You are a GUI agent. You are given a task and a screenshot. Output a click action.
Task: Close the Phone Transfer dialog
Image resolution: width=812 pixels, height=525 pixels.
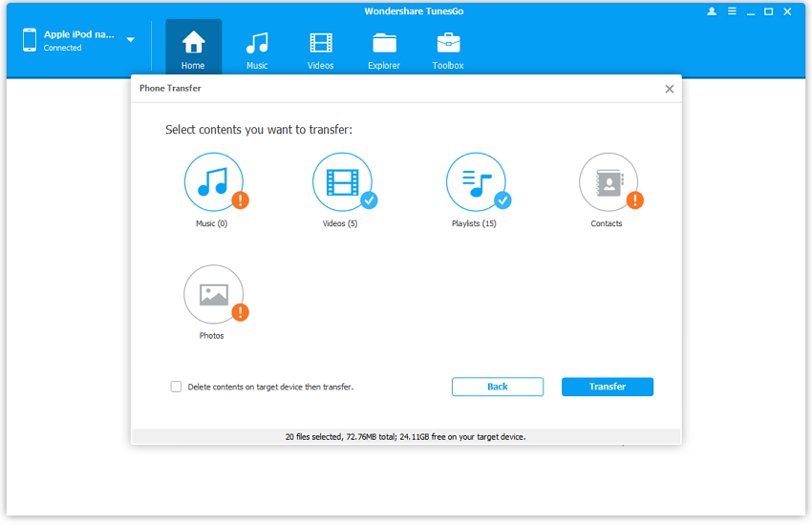coord(669,89)
